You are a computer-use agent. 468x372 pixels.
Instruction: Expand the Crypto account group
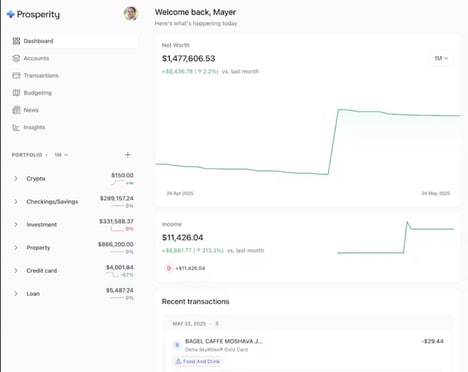coord(16,179)
